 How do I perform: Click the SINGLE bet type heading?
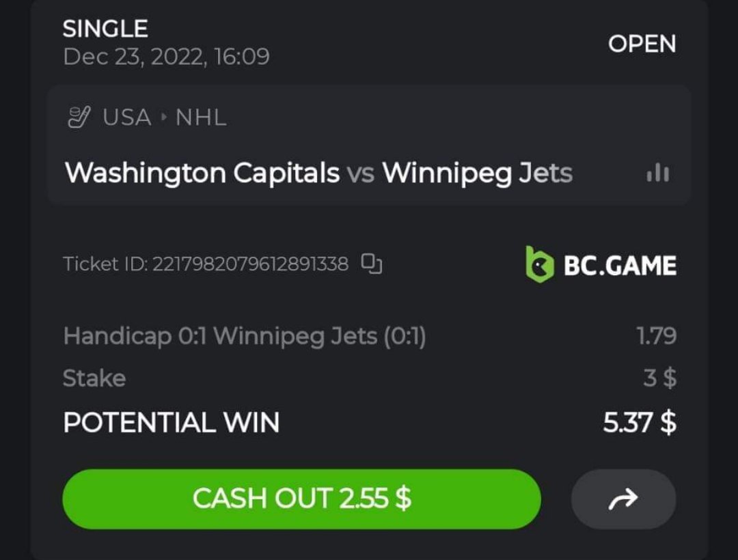tap(105, 29)
